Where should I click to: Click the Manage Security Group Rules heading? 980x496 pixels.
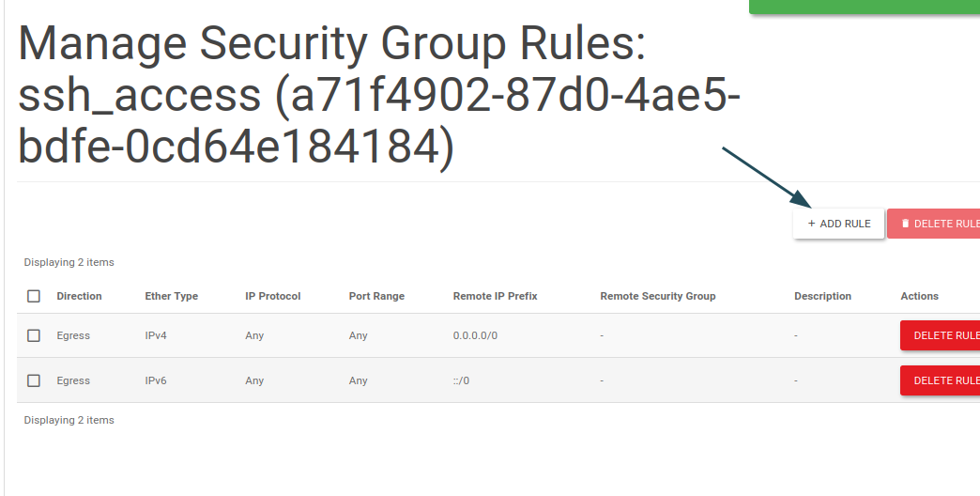pyautogui.click(x=378, y=95)
